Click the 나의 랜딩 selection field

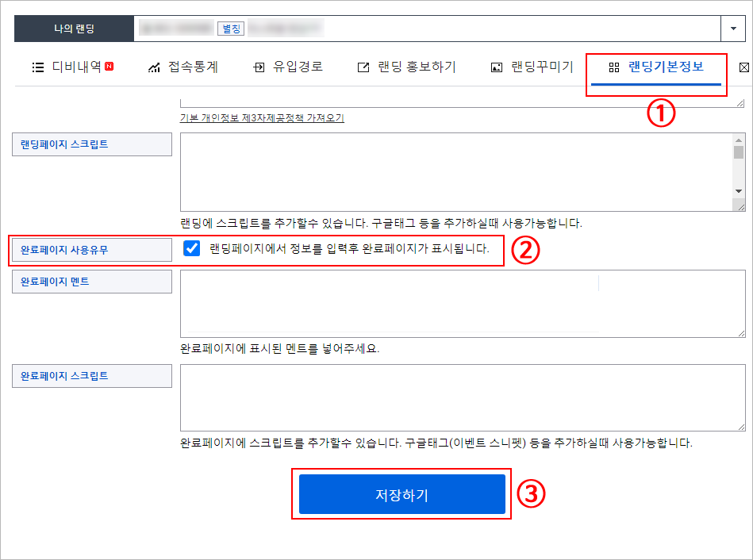tap(427, 29)
